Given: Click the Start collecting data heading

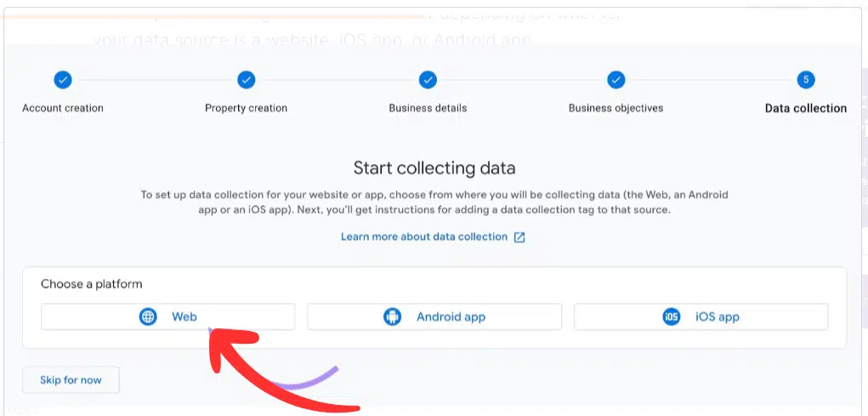Looking at the screenshot, I should (x=434, y=168).
